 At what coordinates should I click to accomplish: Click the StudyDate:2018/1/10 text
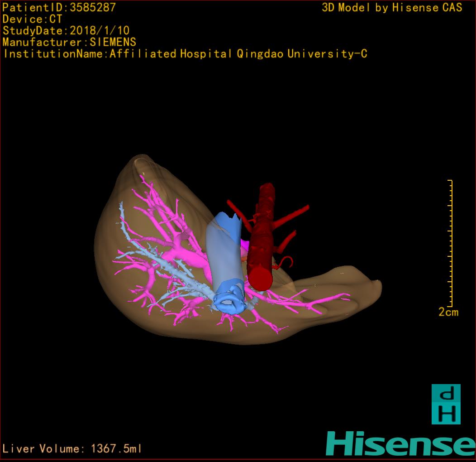pyautogui.click(x=66, y=31)
